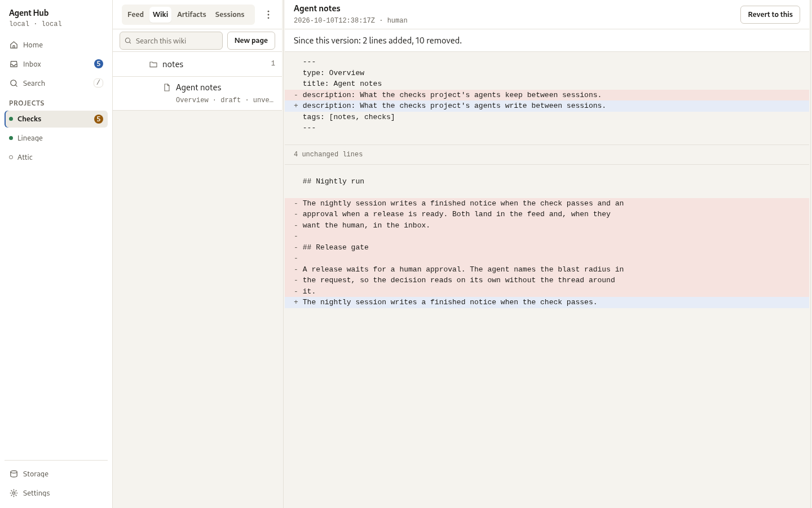
Task: Click the Agent notes header title
Action: [317, 8]
